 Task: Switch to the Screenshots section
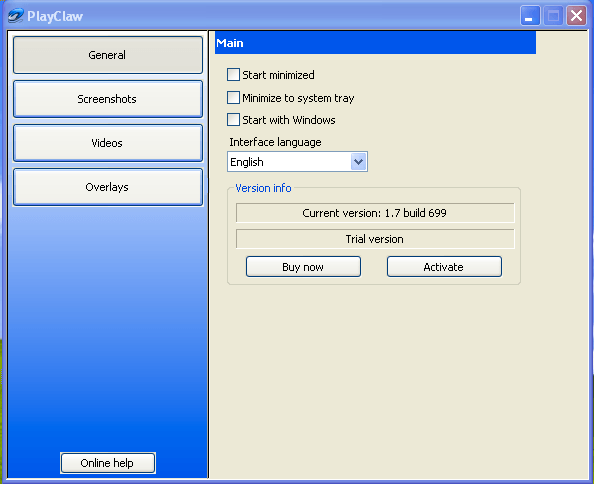coord(108,99)
